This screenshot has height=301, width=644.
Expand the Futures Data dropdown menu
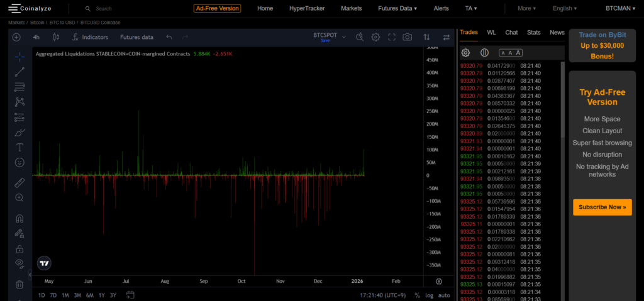click(397, 9)
